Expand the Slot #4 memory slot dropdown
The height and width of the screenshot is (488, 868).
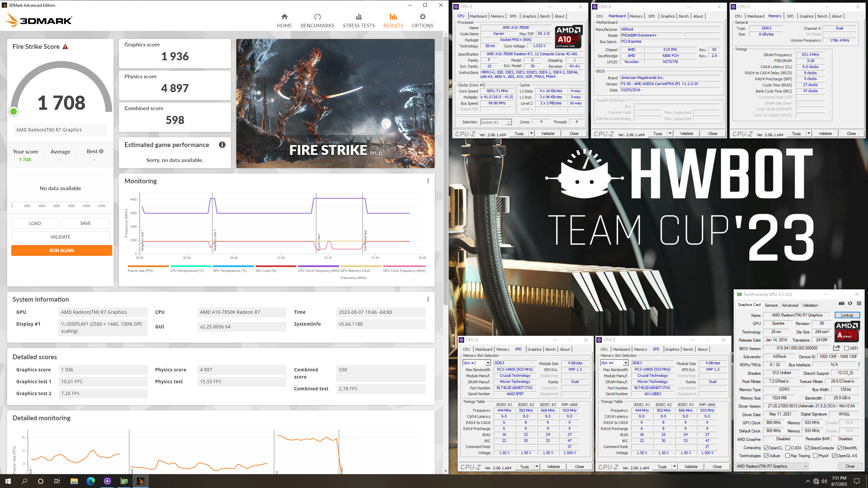[614, 363]
